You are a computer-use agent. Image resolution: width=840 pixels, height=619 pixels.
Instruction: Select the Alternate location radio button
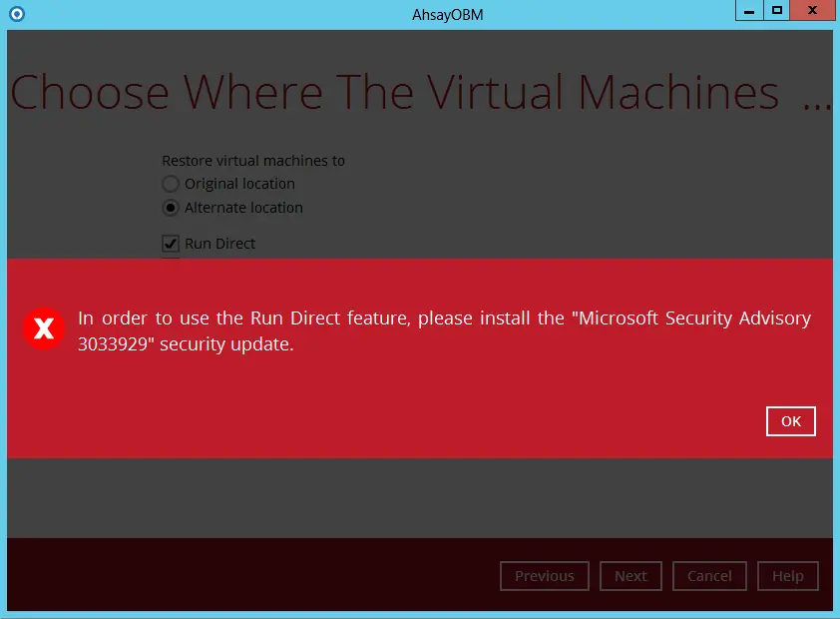pyautogui.click(x=170, y=208)
